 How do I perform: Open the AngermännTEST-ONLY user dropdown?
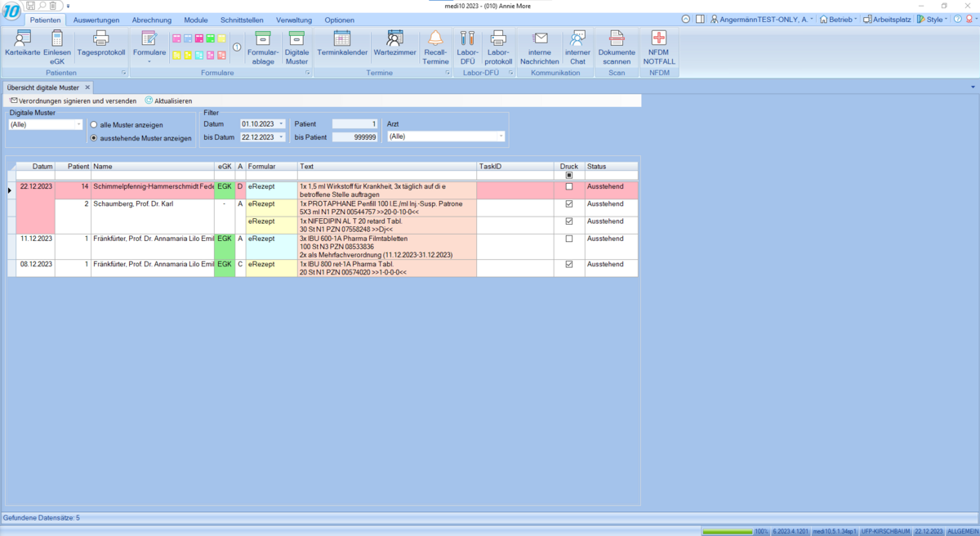[x=762, y=19]
